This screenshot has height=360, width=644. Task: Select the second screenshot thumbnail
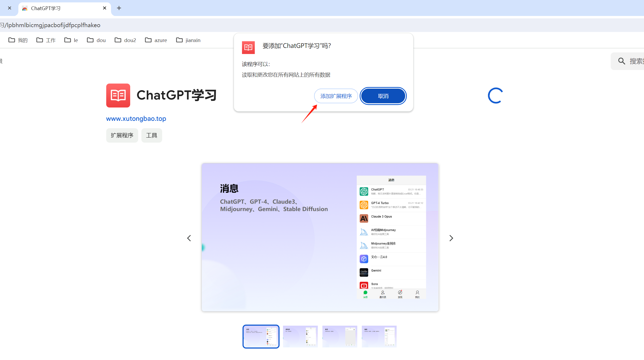pyautogui.click(x=300, y=336)
